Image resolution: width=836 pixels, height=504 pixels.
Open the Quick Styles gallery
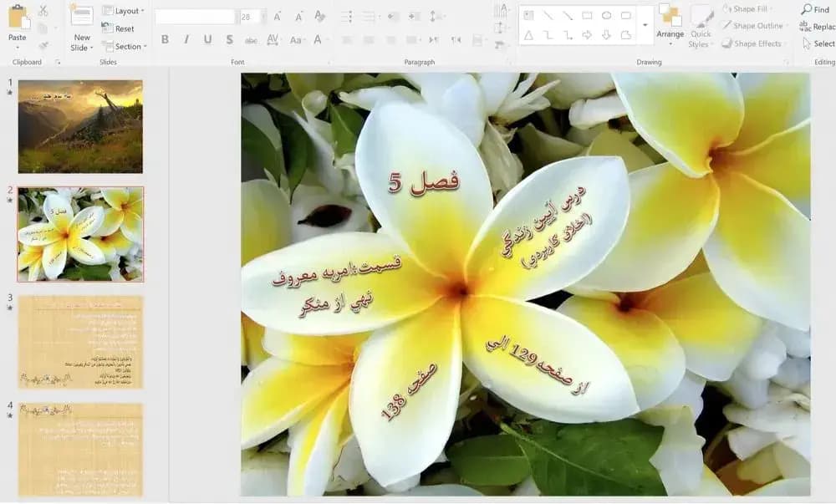[x=701, y=27]
